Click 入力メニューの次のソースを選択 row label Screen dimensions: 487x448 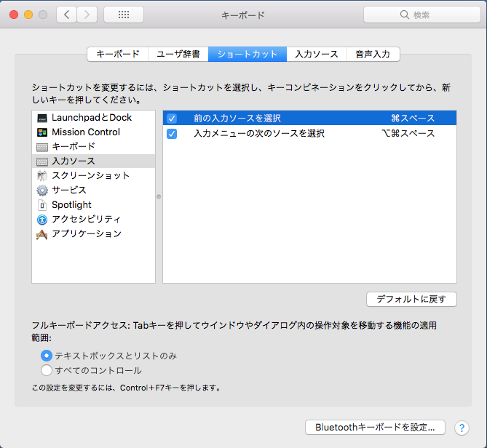click(x=259, y=134)
